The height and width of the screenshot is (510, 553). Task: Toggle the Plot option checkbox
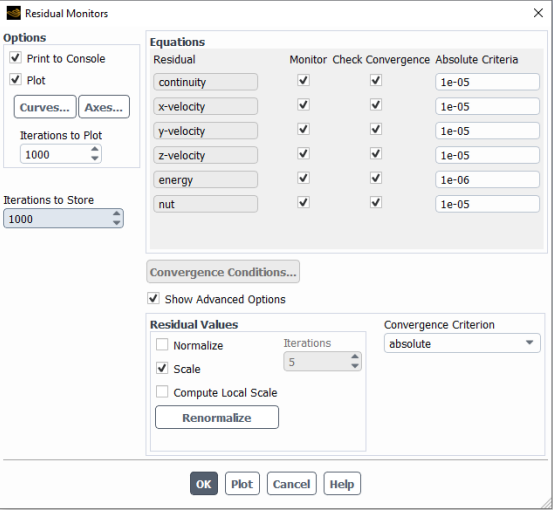[16, 80]
